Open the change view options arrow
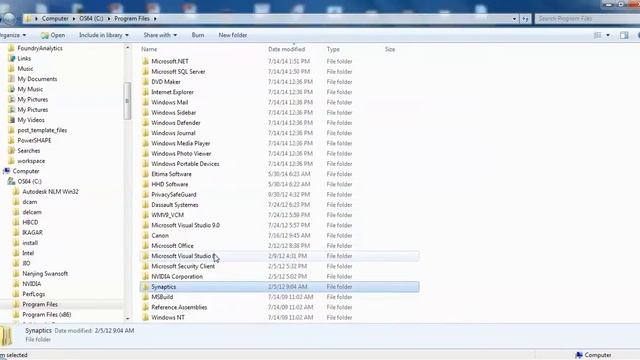Image resolution: width=640 pixels, height=360 pixels. tap(608, 36)
